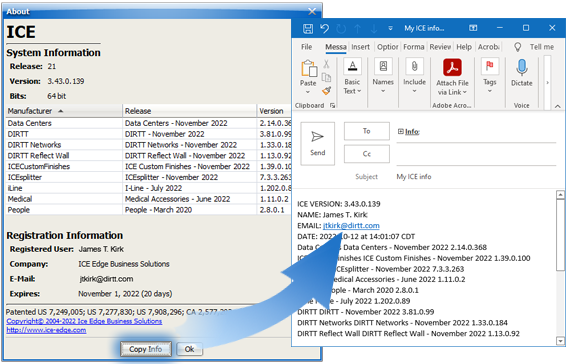Click the Next Item down arrow icon

374,28
